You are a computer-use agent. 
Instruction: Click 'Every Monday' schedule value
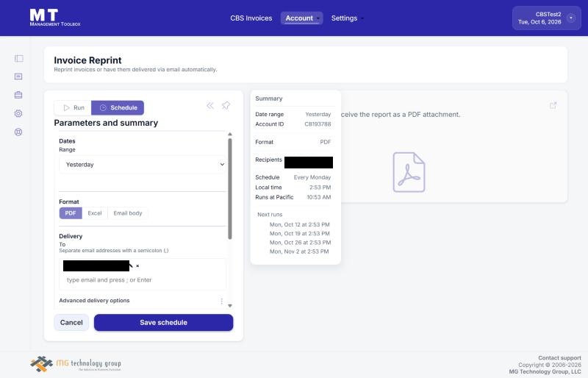coord(312,177)
